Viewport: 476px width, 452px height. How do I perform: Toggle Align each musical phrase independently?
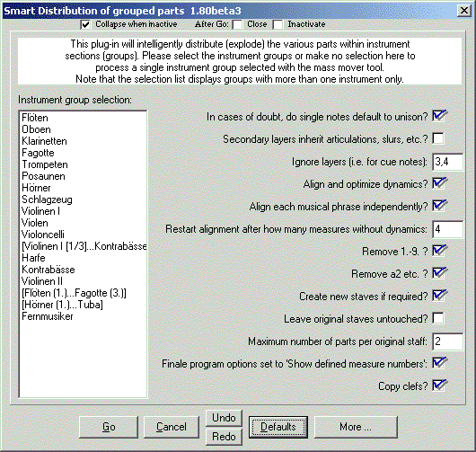pyautogui.click(x=438, y=206)
